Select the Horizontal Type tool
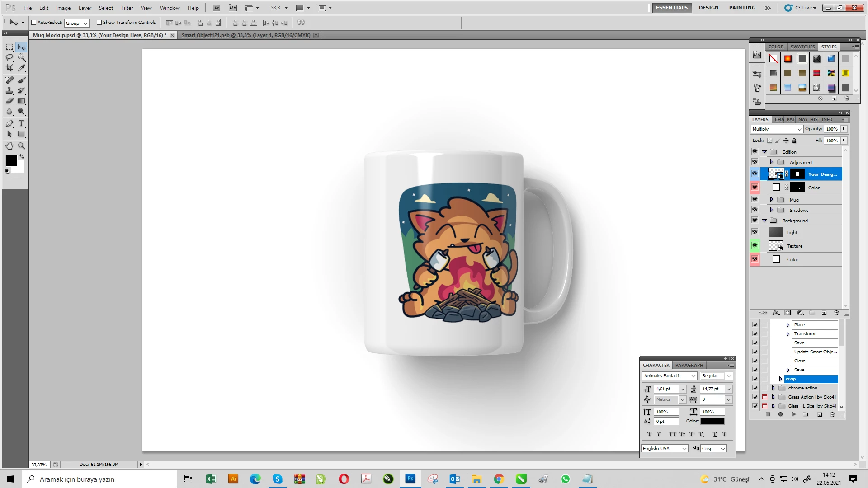Viewport: 868px width, 488px height. [x=21, y=123]
